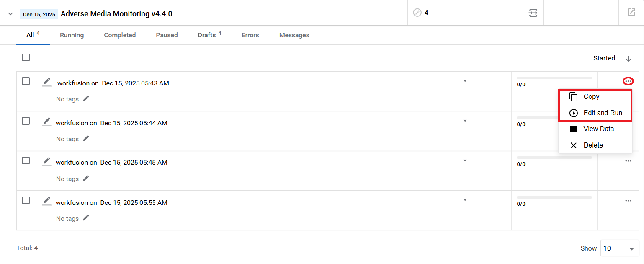Screen dimensions: 644x264
Task: Open the Show 10 per page dropdown
Action: [x=619, y=248]
